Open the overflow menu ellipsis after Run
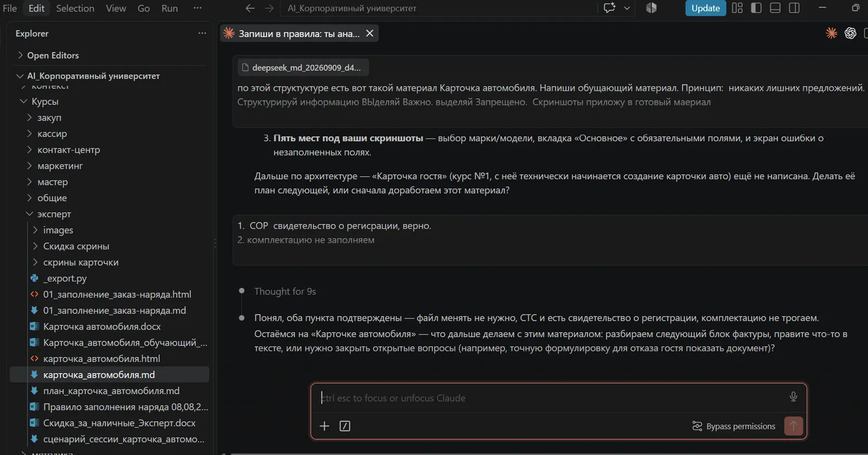Viewport: 868px width, 455px height. [x=197, y=8]
